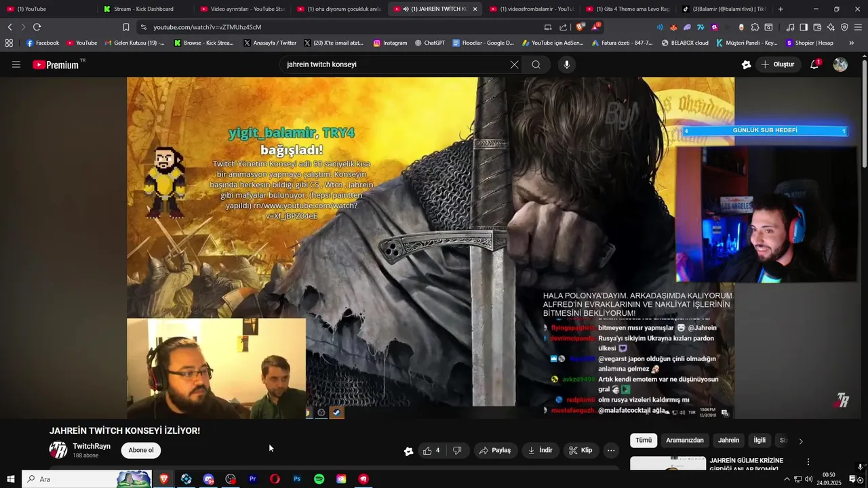Open Brave Wallet icon
This screenshot has width=868, height=488.
point(817,27)
